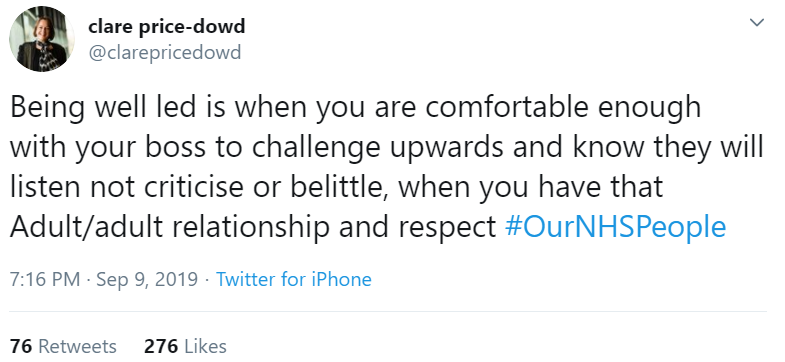The image size is (785, 362).
Task: Select the word Retweets below the tweet
Action: pos(78,346)
